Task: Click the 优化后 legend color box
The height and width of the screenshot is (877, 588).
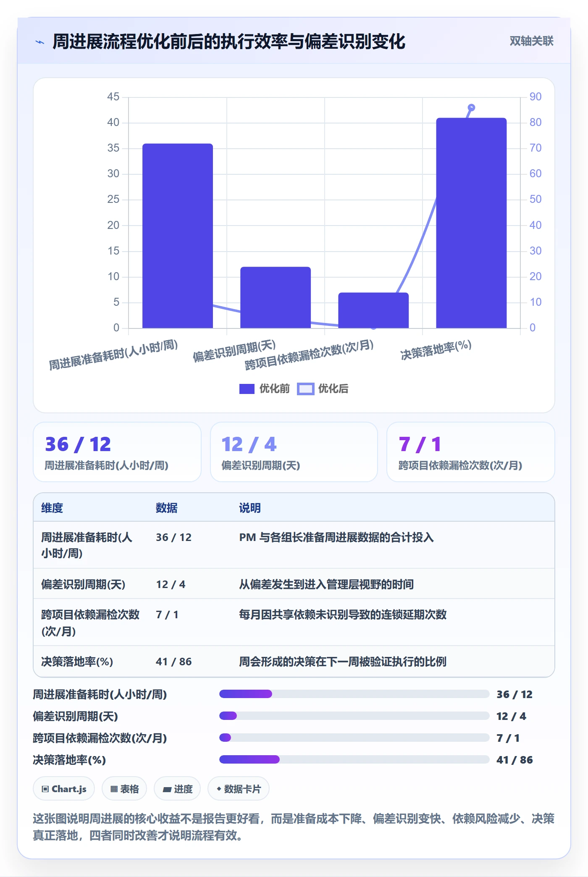Action: 305,389
